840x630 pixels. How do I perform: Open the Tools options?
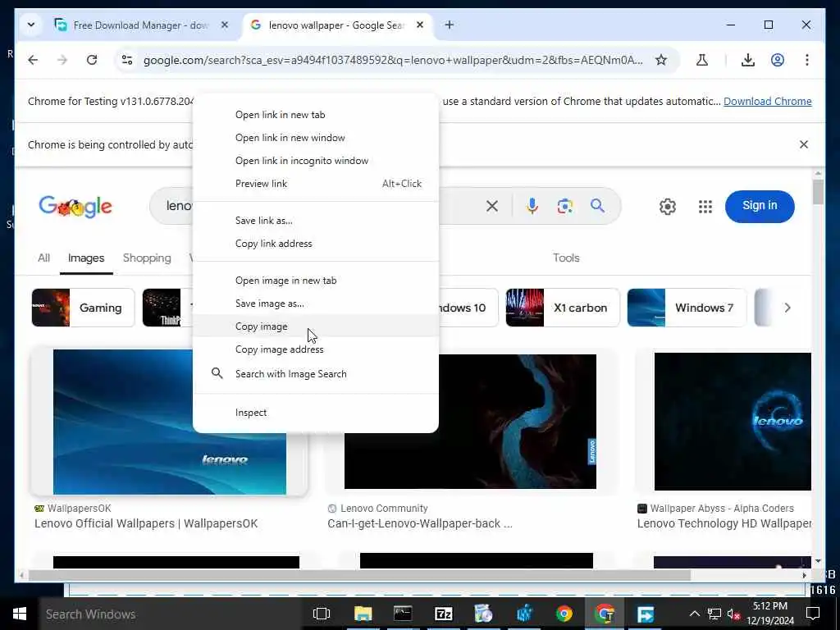tap(566, 258)
